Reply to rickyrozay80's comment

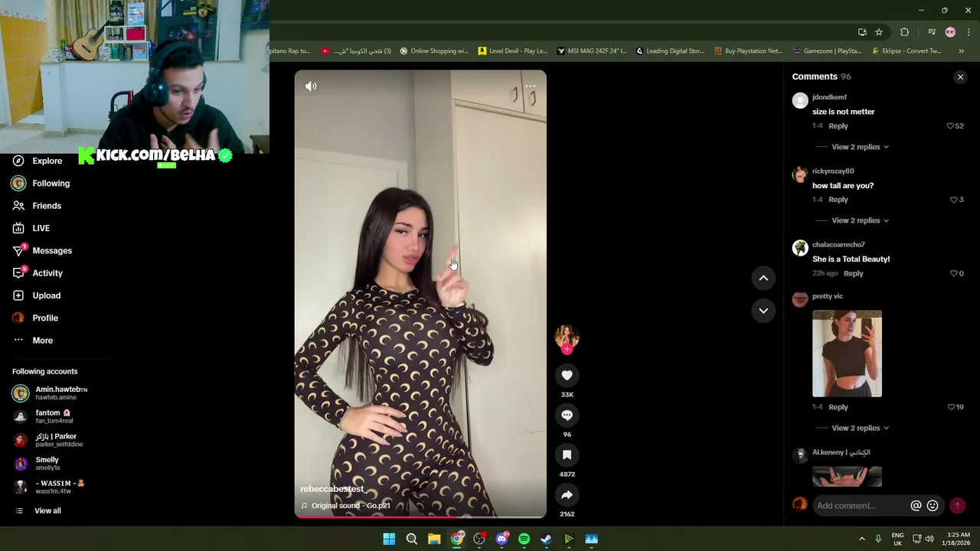(838, 200)
